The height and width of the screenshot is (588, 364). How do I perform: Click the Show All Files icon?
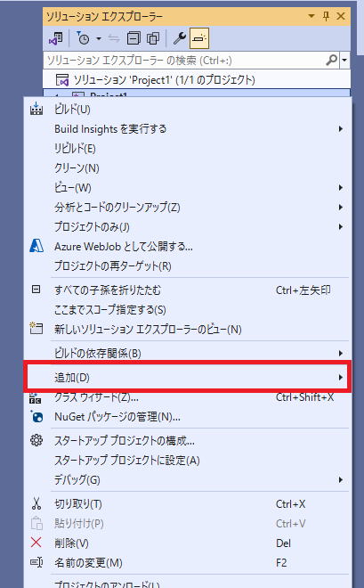pos(153,38)
